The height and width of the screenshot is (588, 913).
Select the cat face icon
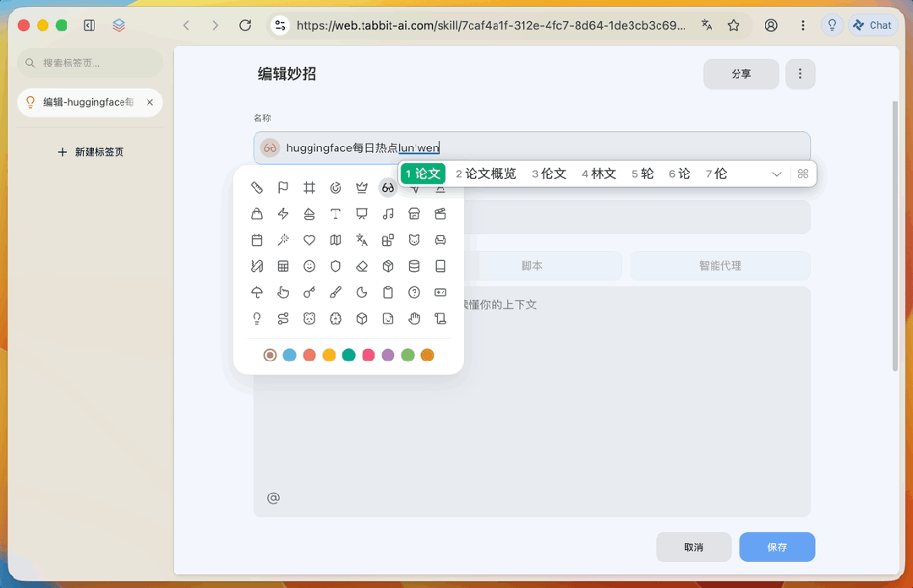tap(414, 240)
